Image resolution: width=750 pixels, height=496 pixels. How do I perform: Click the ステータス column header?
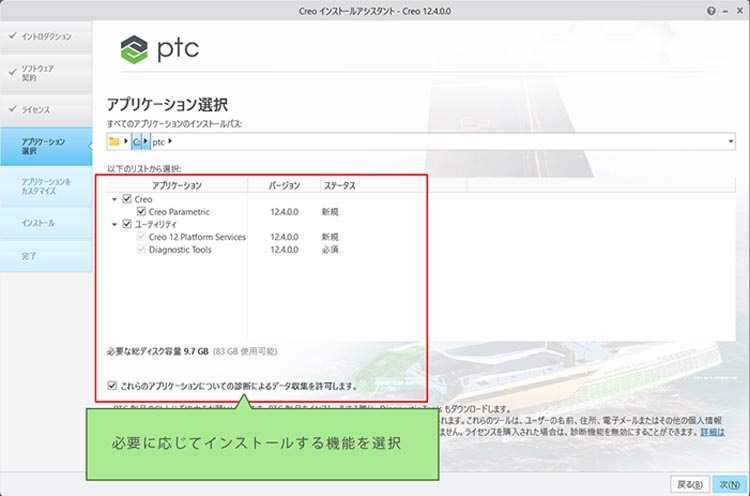click(x=393, y=185)
